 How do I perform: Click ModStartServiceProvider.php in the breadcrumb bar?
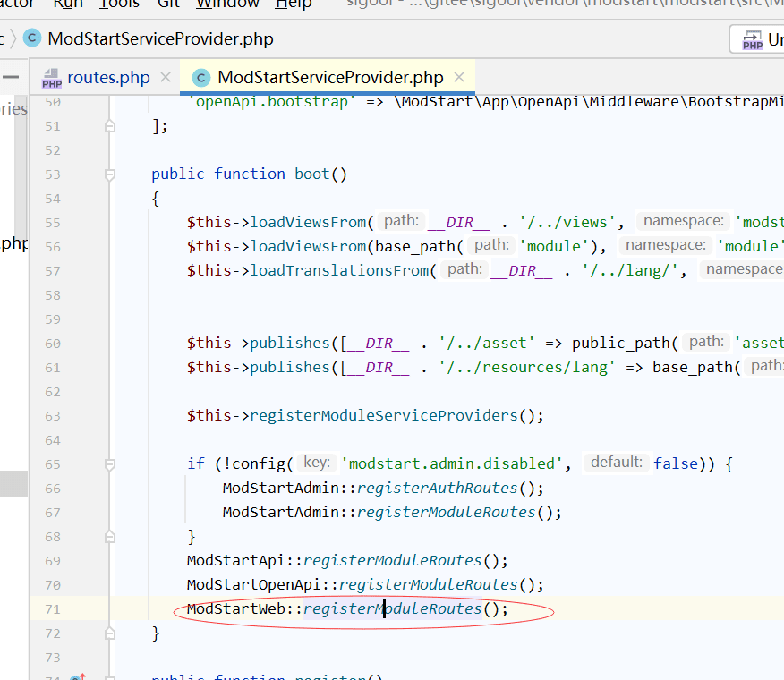160,39
